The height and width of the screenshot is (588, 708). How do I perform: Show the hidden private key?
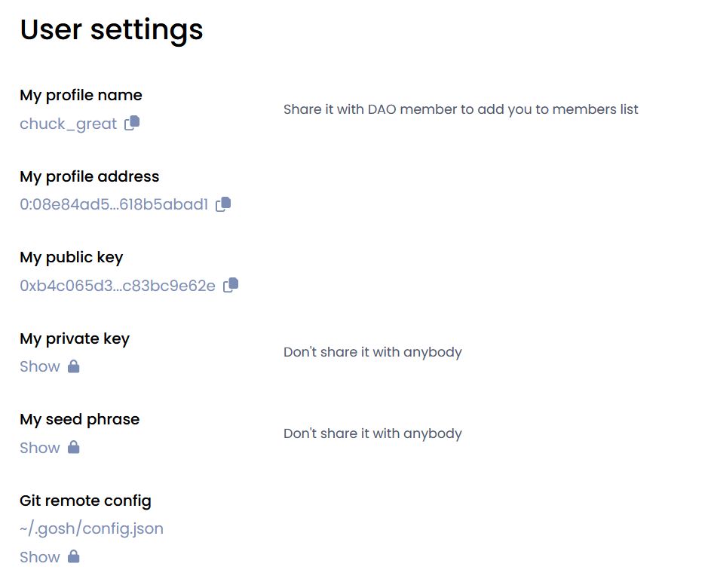[40, 366]
